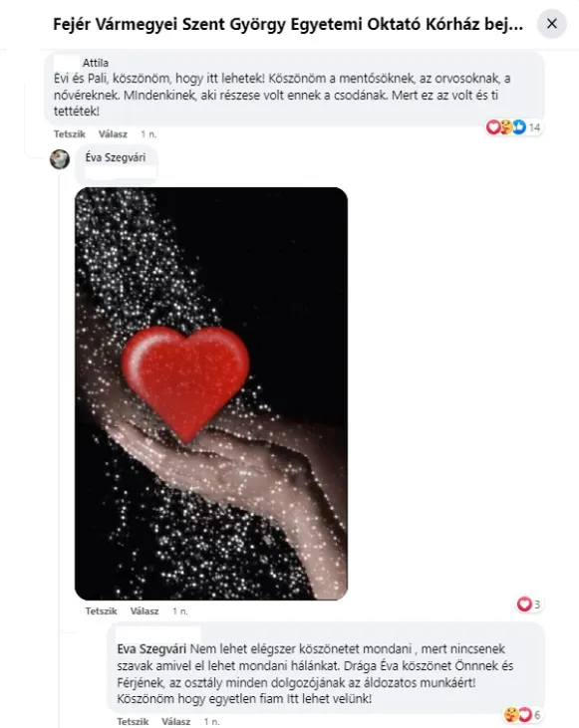Click the tagged Eva Szegvári mention
This screenshot has width=579, height=728.
click(x=151, y=648)
